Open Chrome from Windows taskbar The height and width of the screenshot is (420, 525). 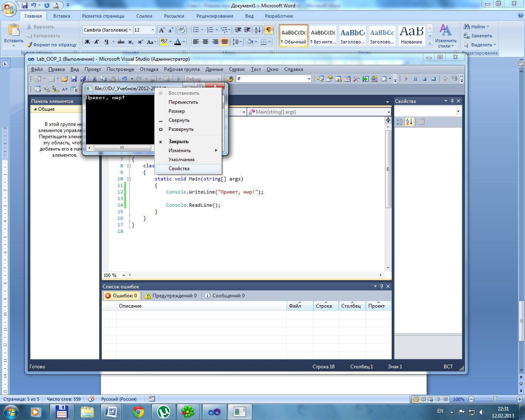pyautogui.click(x=138, y=411)
